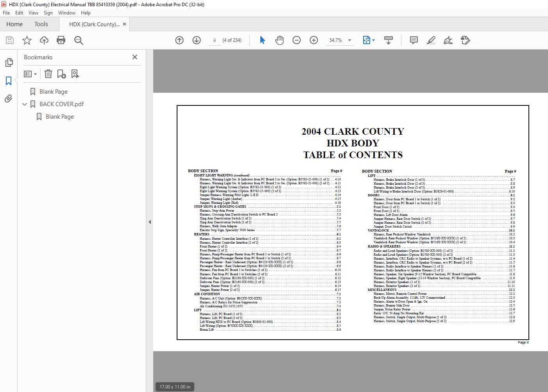Click the 'Bookmarks' panel heading

coord(38,57)
